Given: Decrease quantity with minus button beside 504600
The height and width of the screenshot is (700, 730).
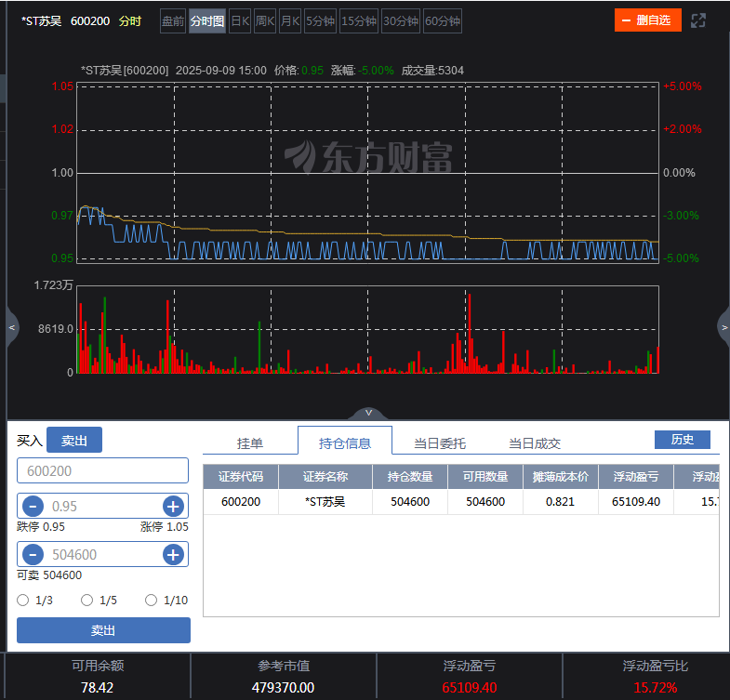Looking at the screenshot, I should [x=33, y=554].
